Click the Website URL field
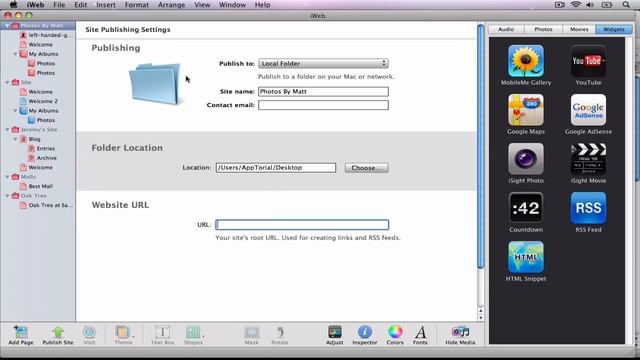The height and width of the screenshot is (360, 640). 302,224
